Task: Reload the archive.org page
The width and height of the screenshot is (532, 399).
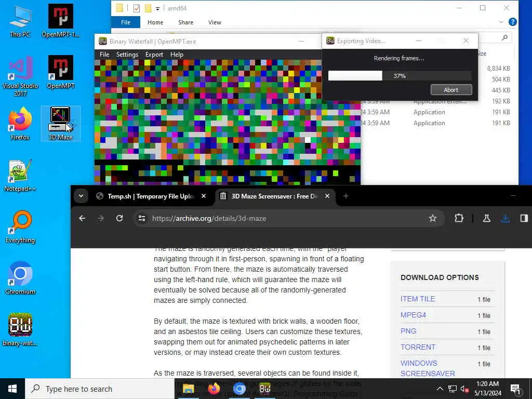Action: 119,218
